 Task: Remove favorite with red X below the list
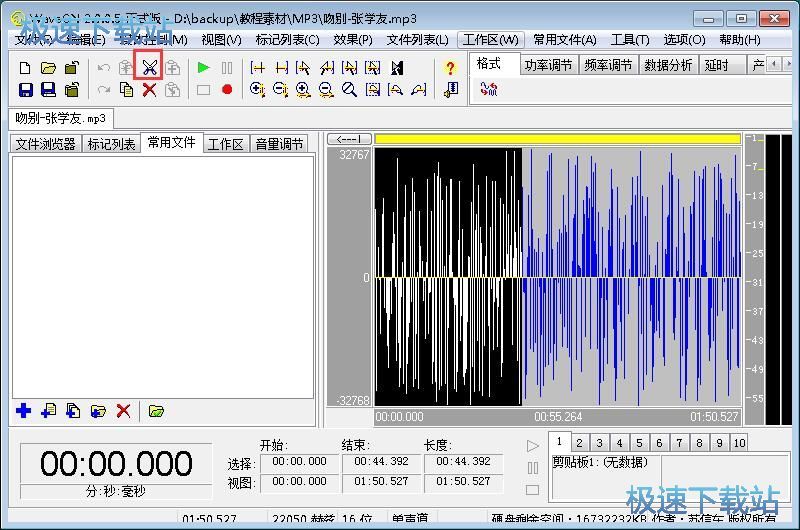tap(123, 411)
